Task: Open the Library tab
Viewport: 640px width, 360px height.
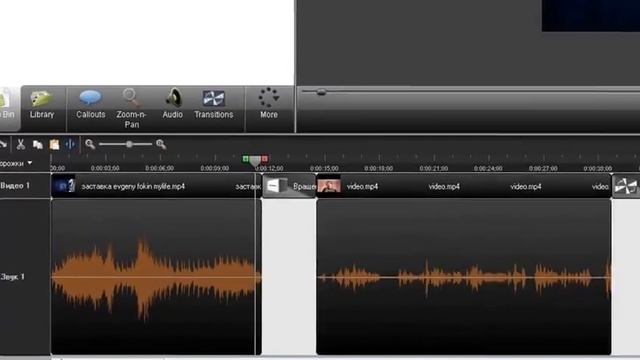Action: (x=42, y=105)
